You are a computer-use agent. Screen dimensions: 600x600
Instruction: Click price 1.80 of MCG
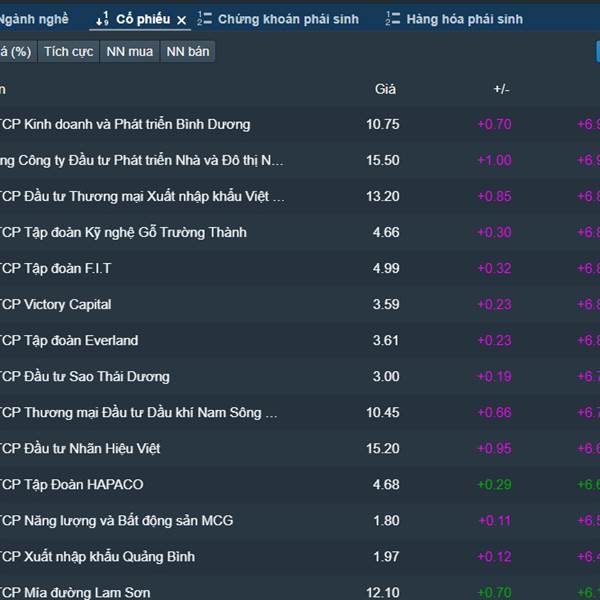point(386,520)
